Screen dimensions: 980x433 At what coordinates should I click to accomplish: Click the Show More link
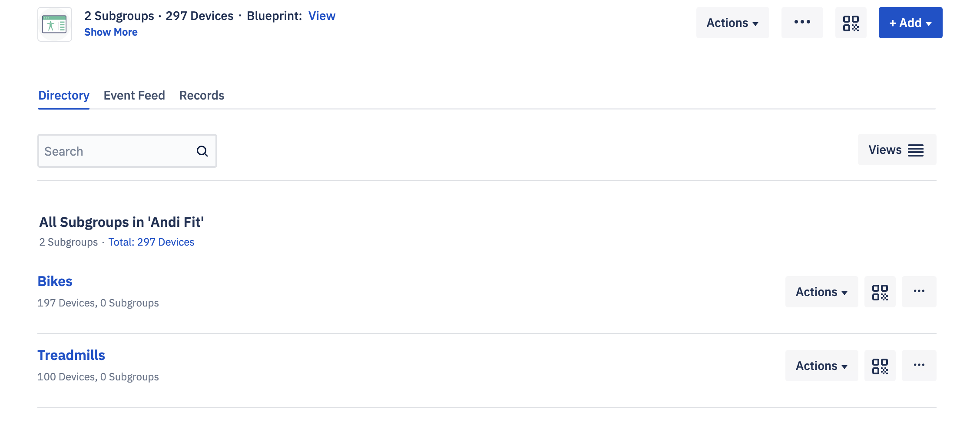point(111,32)
